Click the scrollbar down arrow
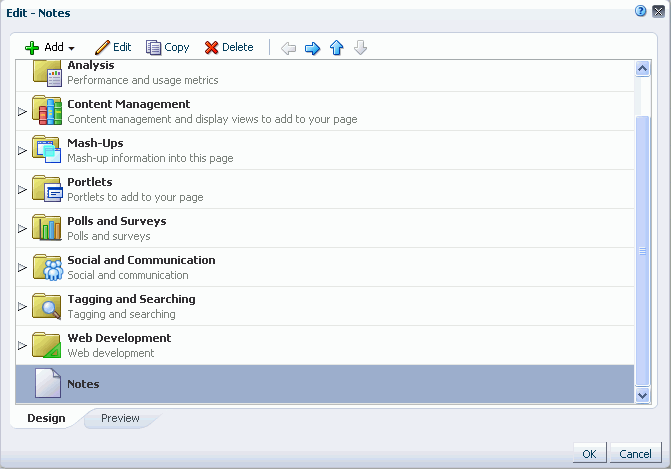Image resolution: width=671 pixels, height=469 pixels. click(x=642, y=395)
